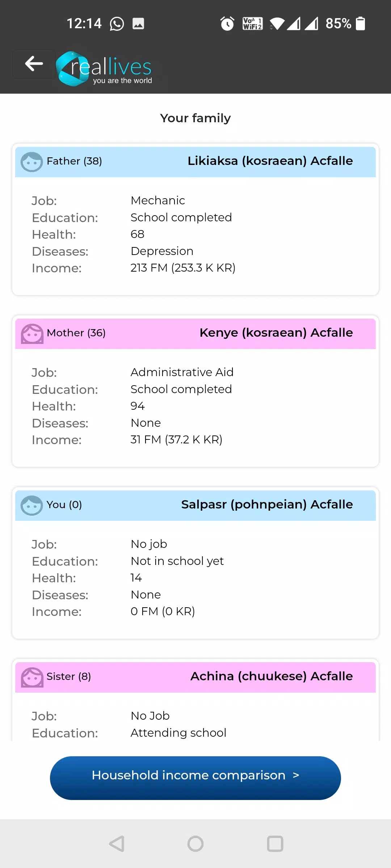Tap the Mother avatar face icon
The image size is (391, 868).
click(x=32, y=333)
